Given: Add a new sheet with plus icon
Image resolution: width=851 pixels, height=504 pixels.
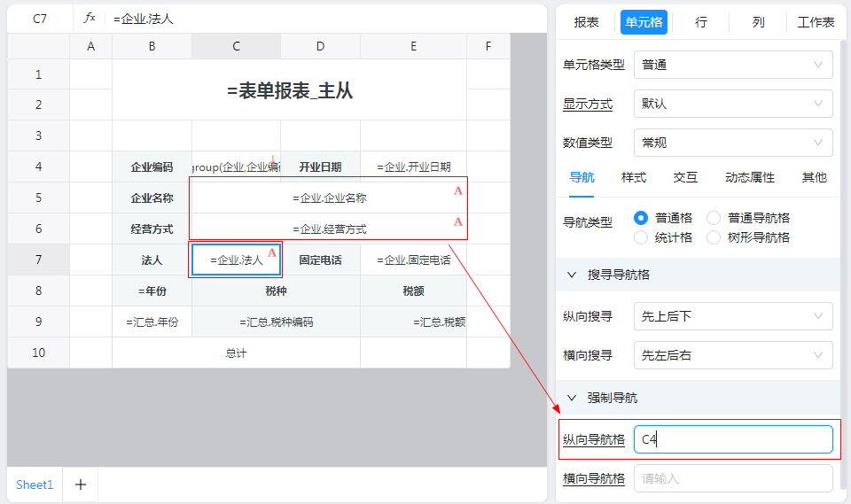Looking at the screenshot, I should (80, 485).
